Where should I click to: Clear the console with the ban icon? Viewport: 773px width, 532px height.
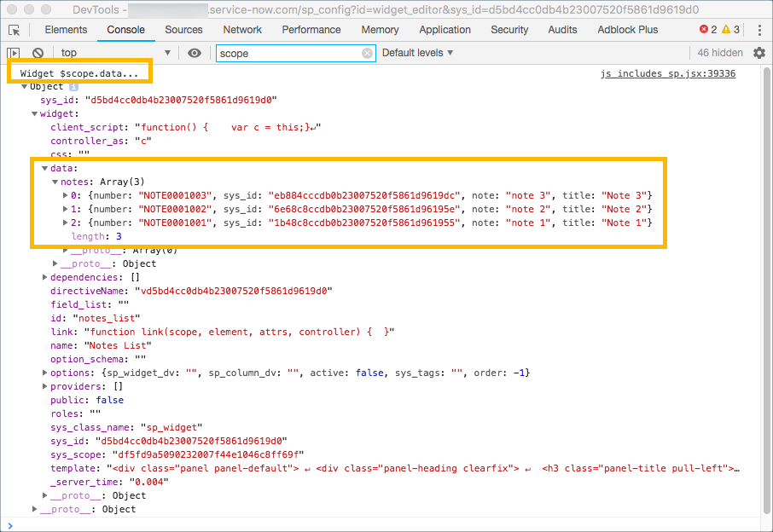[38, 53]
